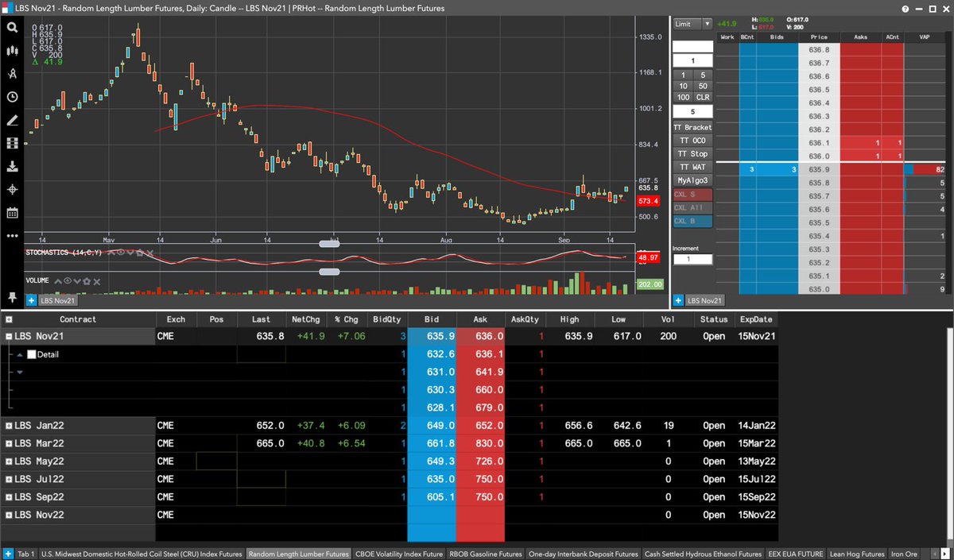The height and width of the screenshot is (560, 954).
Task: Open the clock interval settings icon
Action: pyautogui.click(x=12, y=97)
